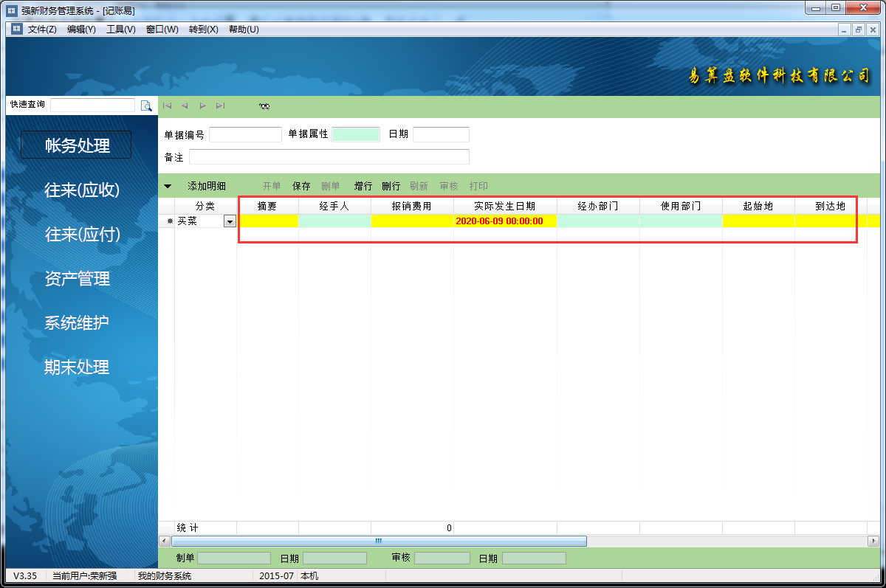
Task: Open the 窗口(W) menu
Action: tap(162, 30)
